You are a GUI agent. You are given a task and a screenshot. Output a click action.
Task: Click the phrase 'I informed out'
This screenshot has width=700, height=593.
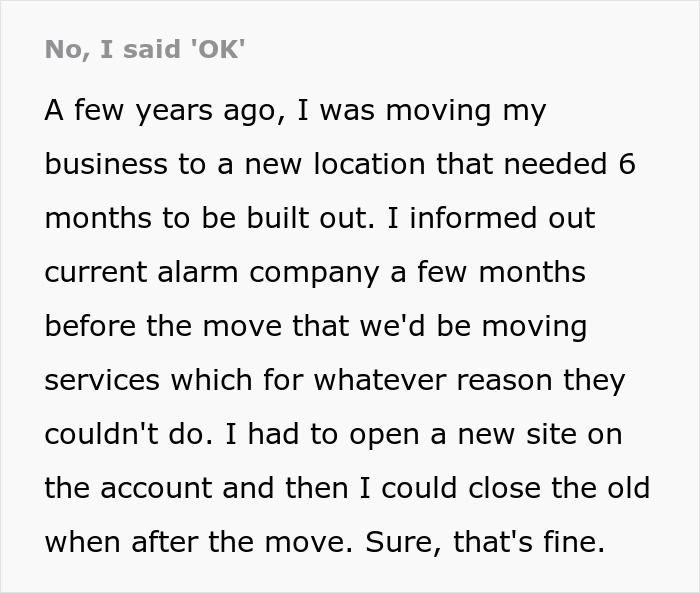(x=491, y=218)
